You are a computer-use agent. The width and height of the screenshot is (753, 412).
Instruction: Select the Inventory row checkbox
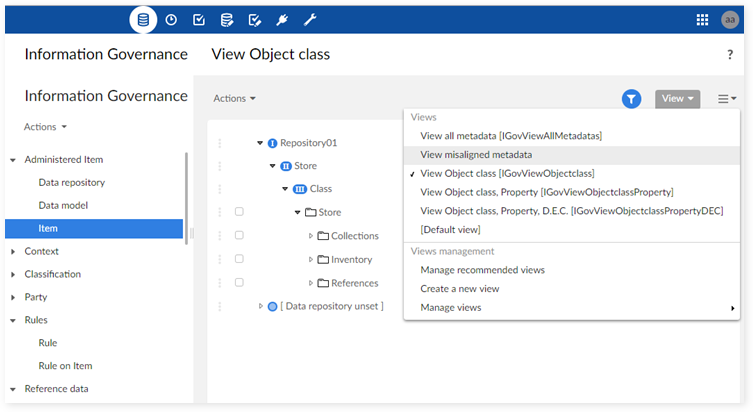(x=239, y=259)
